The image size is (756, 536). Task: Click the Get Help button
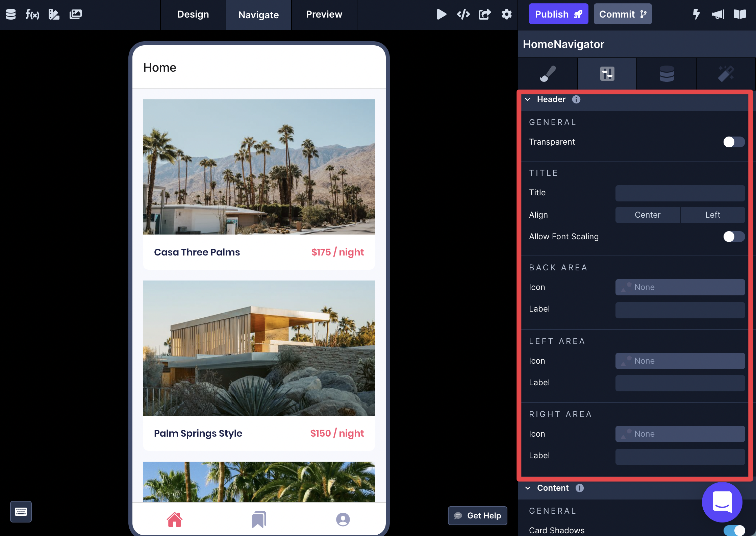(x=477, y=516)
